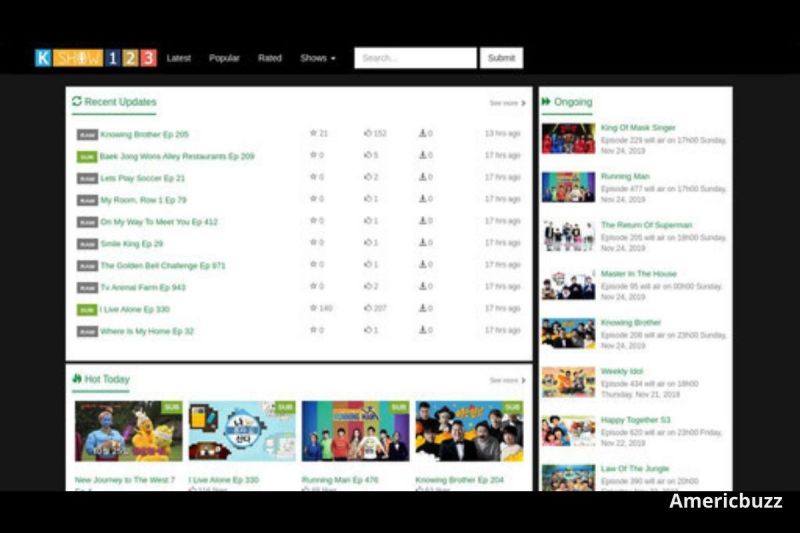Open Knowing Brother Ep 205
The width and height of the screenshot is (800, 533).
(x=144, y=135)
